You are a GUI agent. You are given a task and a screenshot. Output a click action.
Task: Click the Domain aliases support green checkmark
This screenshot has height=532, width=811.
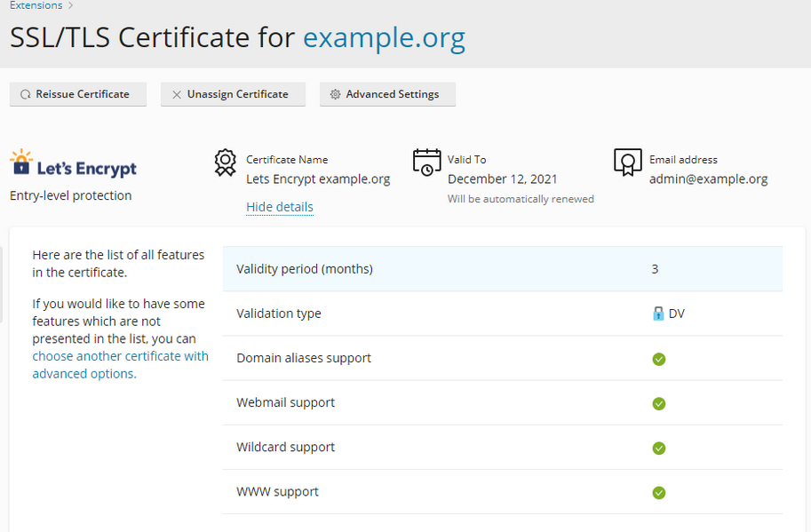[x=659, y=359]
